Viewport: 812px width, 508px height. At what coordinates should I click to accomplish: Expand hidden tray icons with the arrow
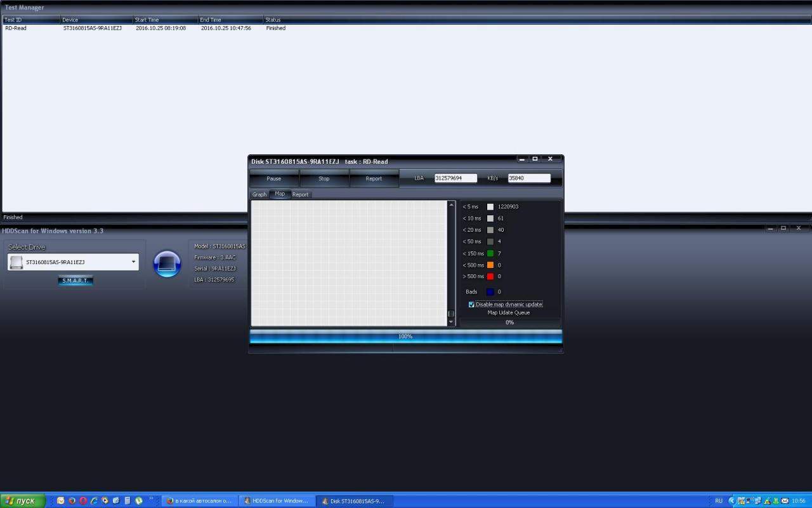point(731,501)
